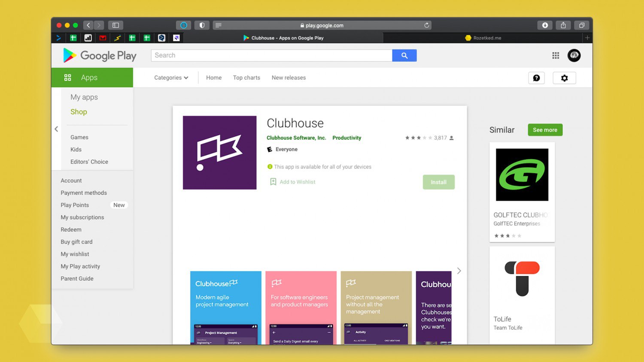
Task: Select the green Apps section
Action: pos(92,78)
